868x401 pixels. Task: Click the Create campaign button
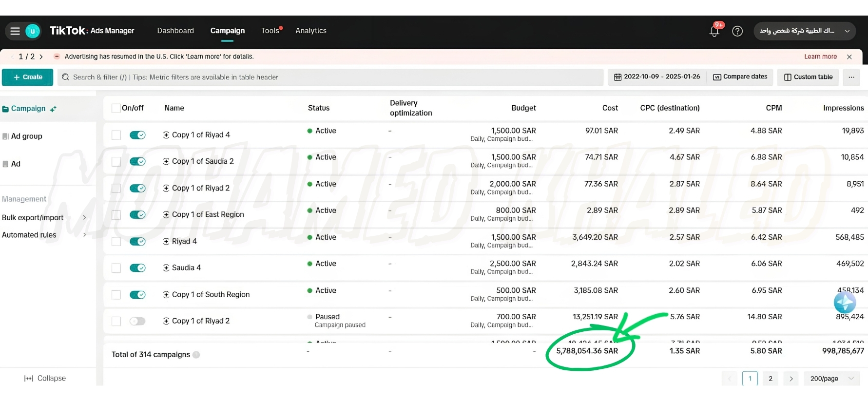click(28, 77)
